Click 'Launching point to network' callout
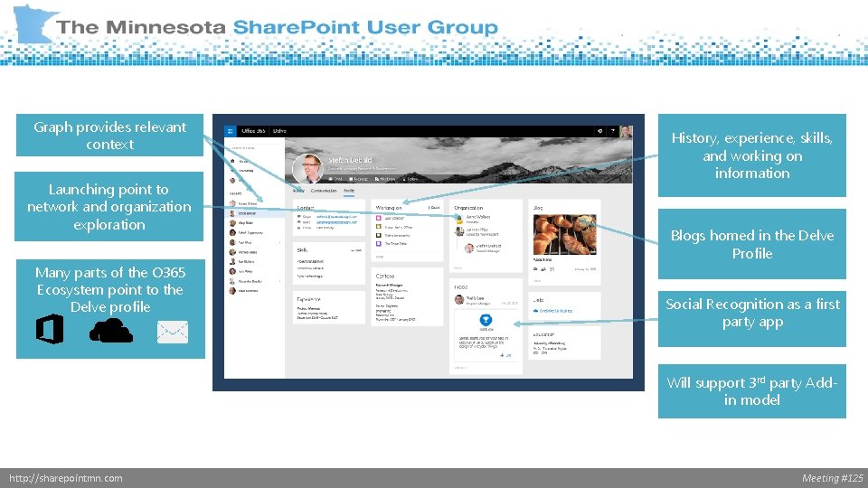The height and width of the screenshot is (488, 868). [109, 206]
